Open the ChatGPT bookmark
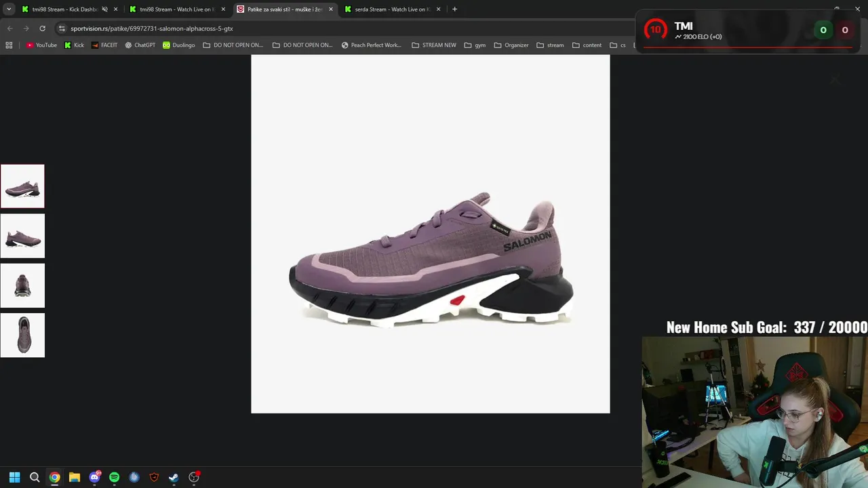Screen dimensions: 868x488 (x=140, y=45)
